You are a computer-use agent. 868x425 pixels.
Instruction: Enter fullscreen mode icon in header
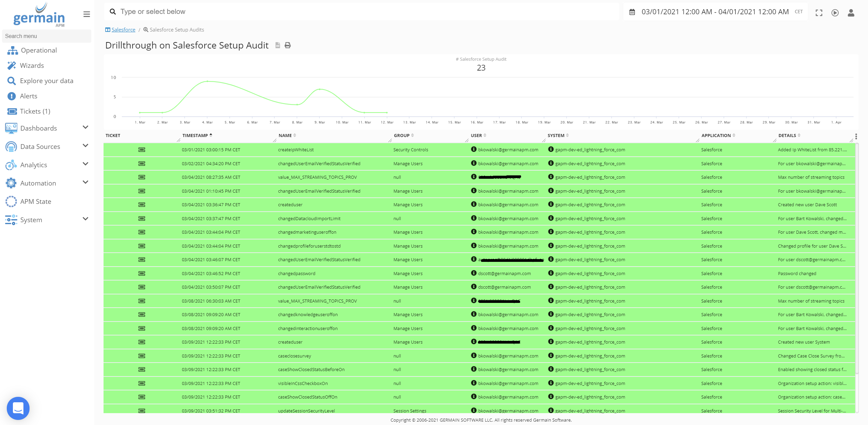(819, 13)
